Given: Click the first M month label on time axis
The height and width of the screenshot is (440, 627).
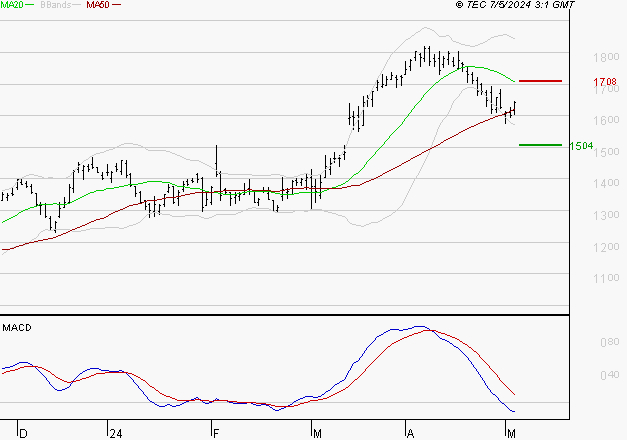Looking at the screenshot, I should (x=317, y=434).
